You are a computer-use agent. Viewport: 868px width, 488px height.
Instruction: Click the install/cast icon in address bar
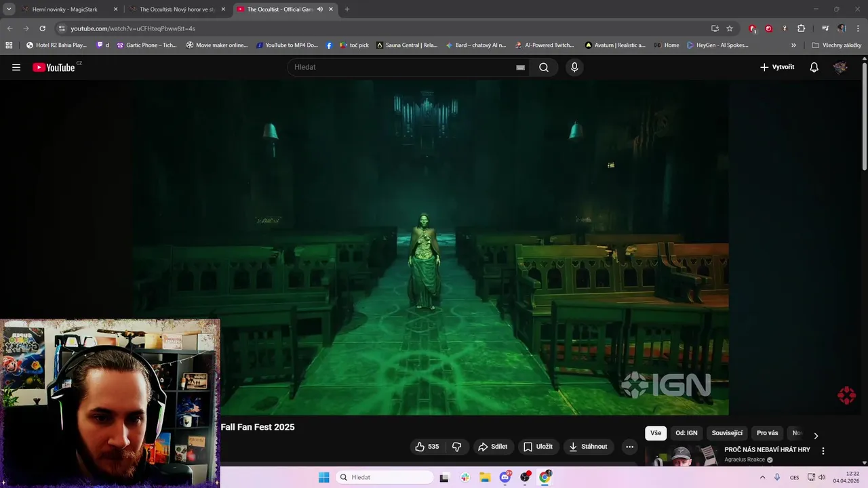[715, 28]
